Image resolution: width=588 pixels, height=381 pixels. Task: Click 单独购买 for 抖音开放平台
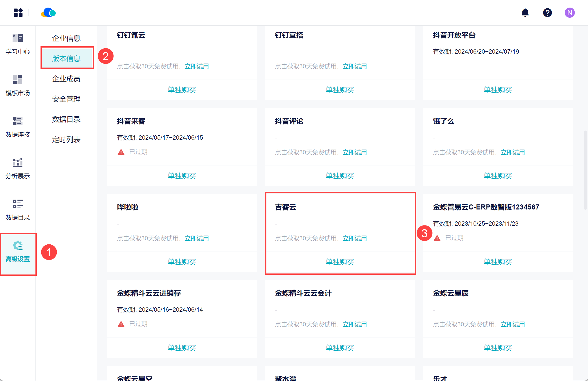coord(498,90)
